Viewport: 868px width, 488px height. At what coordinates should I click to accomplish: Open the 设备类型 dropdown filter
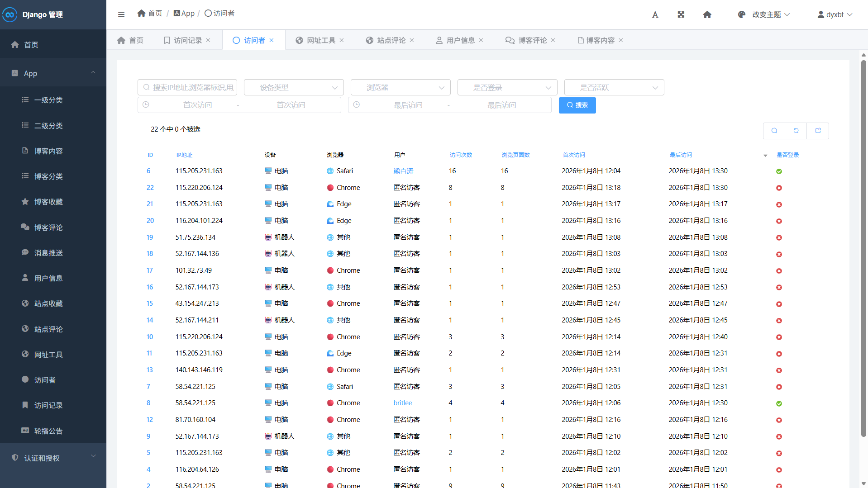click(294, 87)
